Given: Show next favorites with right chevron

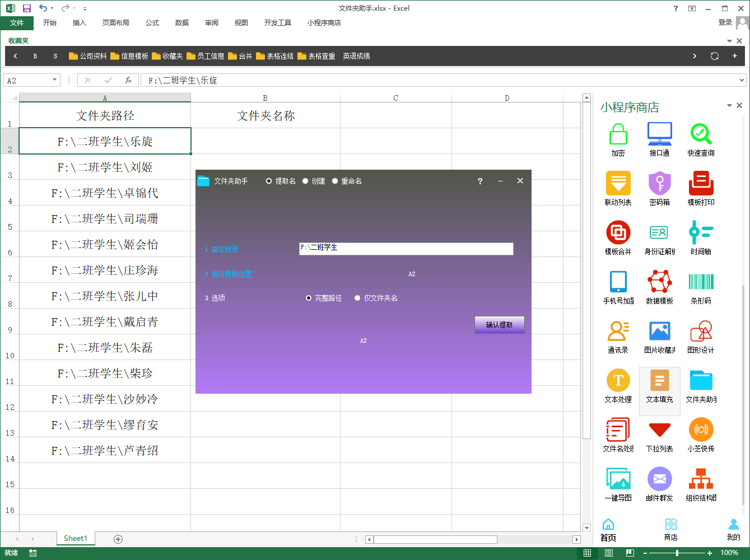Looking at the screenshot, I should [695, 56].
